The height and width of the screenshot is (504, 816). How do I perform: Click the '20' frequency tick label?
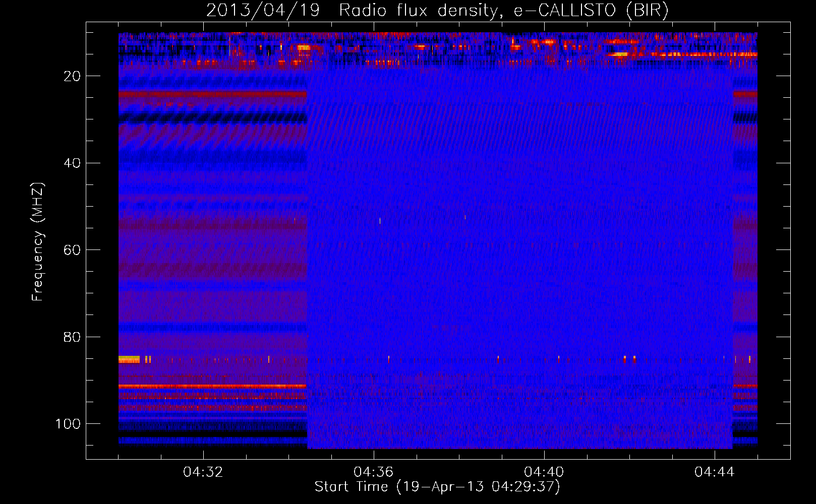[73, 76]
